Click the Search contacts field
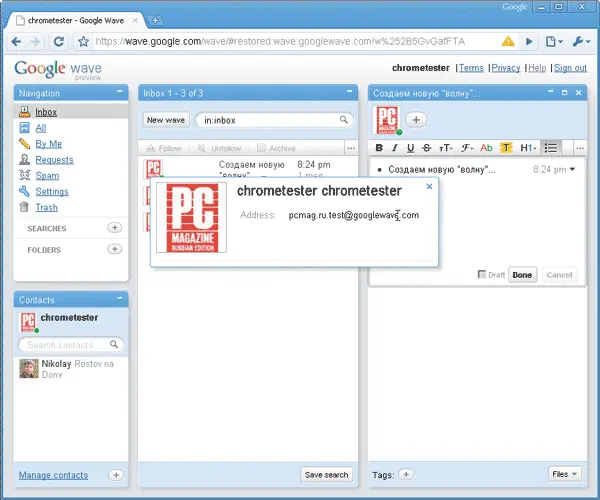The height and width of the screenshot is (500, 600). [x=71, y=345]
